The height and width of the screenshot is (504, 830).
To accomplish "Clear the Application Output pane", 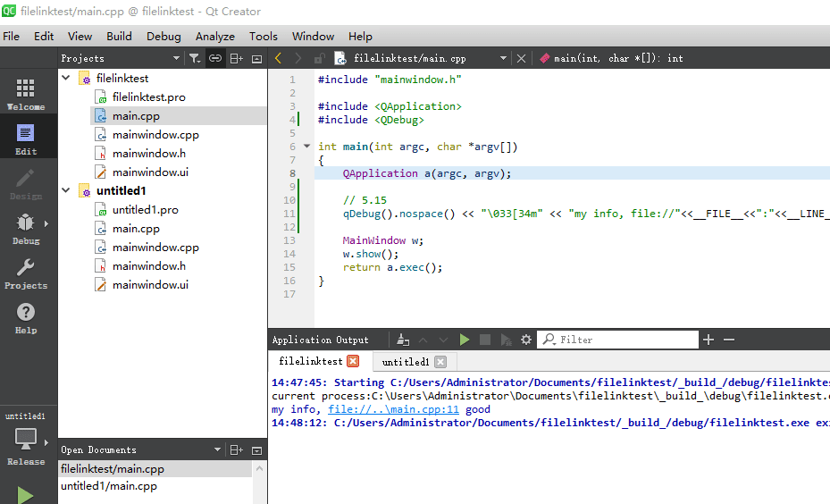I will pyautogui.click(x=403, y=340).
